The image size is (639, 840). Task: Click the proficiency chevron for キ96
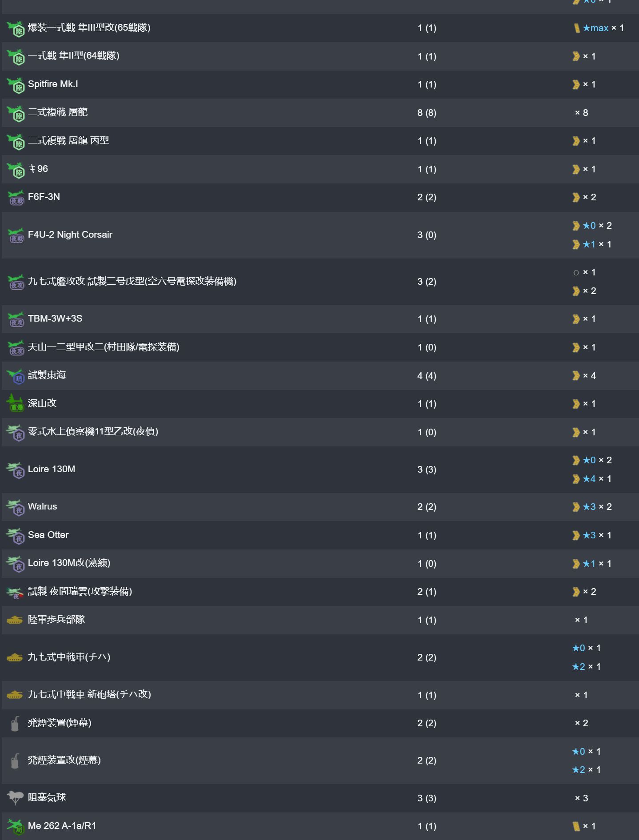click(x=576, y=169)
